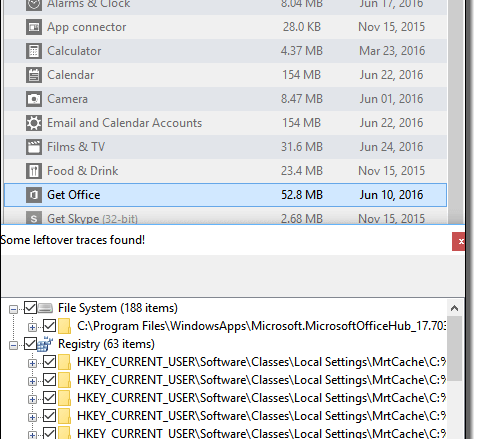The height and width of the screenshot is (439, 481).
Task: Toggle the MicrosoftOfficeHub folder checkbox
Action: (x=49, y=326)
